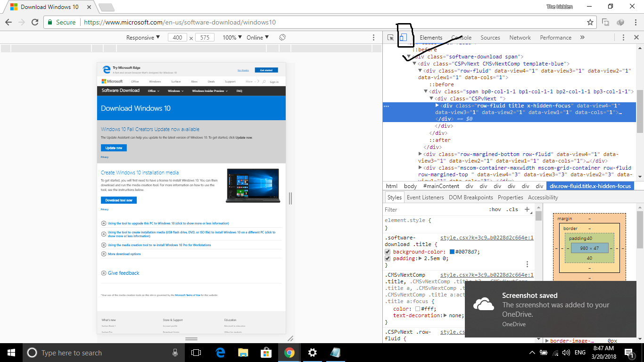Open the Event Listeners tab
This screenshot has width=644, height=362.
(x=425, y=197)
